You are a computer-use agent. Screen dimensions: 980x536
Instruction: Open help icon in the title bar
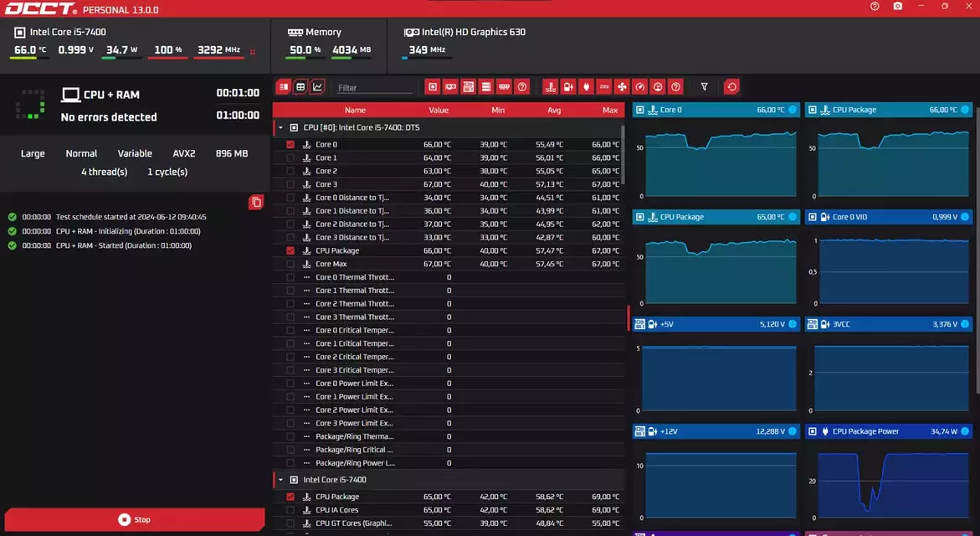coord(875,6)
